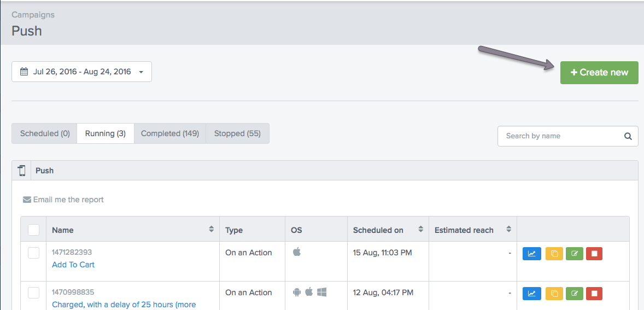Click campaign ID 1471282393 text
The image size is (644, 310).
72,253
